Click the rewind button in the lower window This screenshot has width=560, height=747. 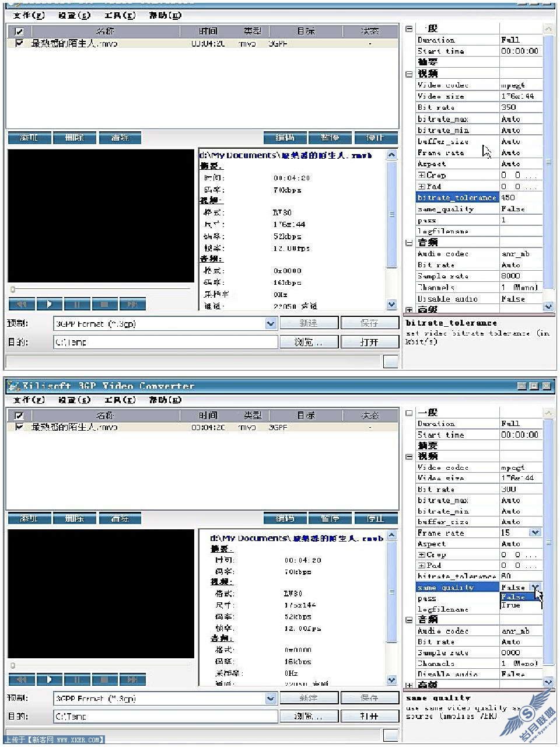coord(22,680)
